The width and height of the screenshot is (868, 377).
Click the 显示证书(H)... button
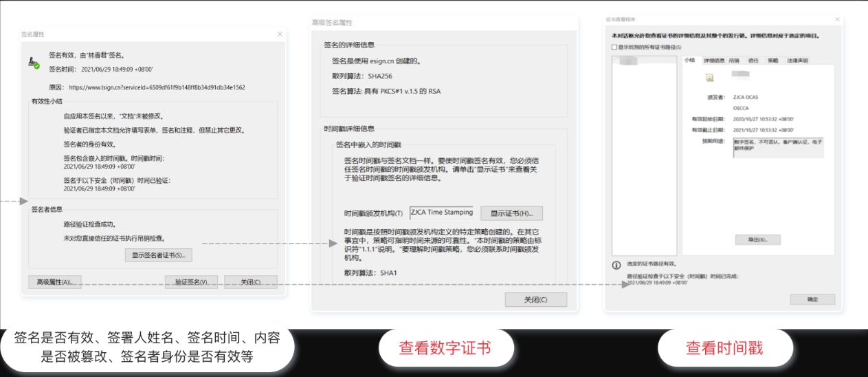512,213
